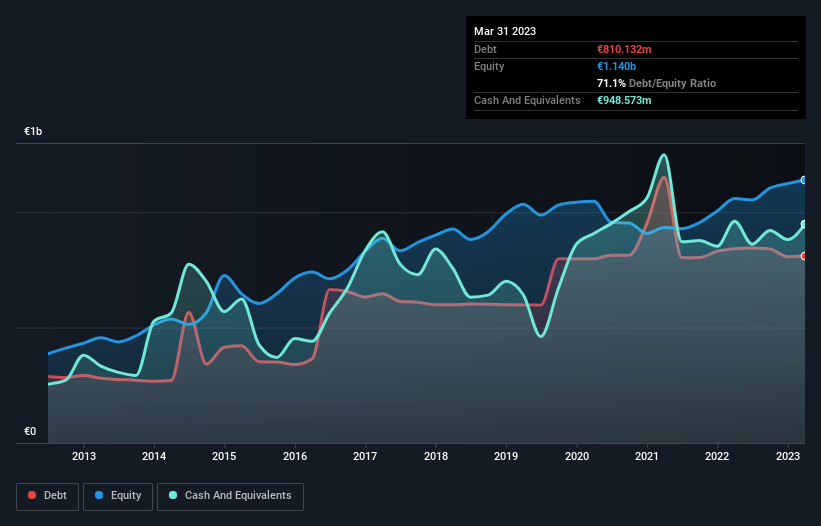Click the €1.140b equity value
821x526 pixels.
(616, 66)
